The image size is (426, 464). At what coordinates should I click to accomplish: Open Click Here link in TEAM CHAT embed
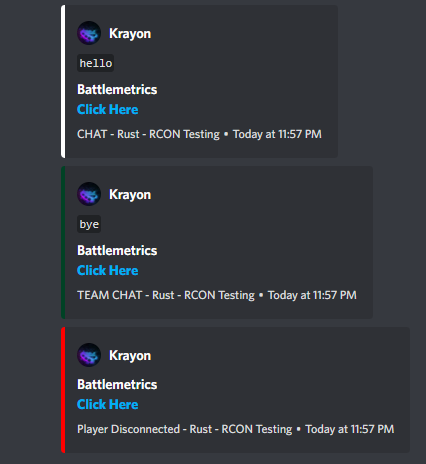coord(107,270)
